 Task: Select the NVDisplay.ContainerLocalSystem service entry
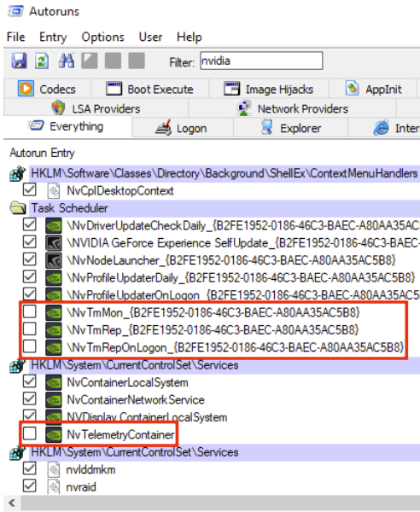coord(147,417)
